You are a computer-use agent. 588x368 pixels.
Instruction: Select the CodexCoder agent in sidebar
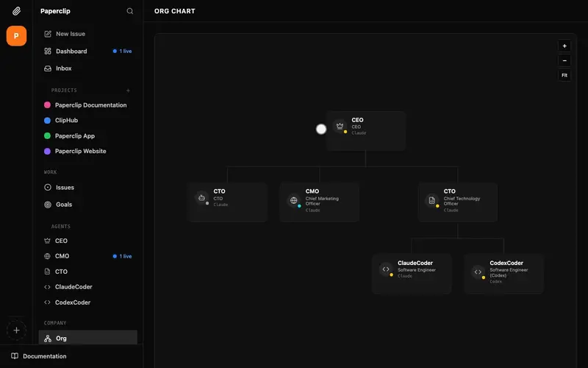click(72, 302)
